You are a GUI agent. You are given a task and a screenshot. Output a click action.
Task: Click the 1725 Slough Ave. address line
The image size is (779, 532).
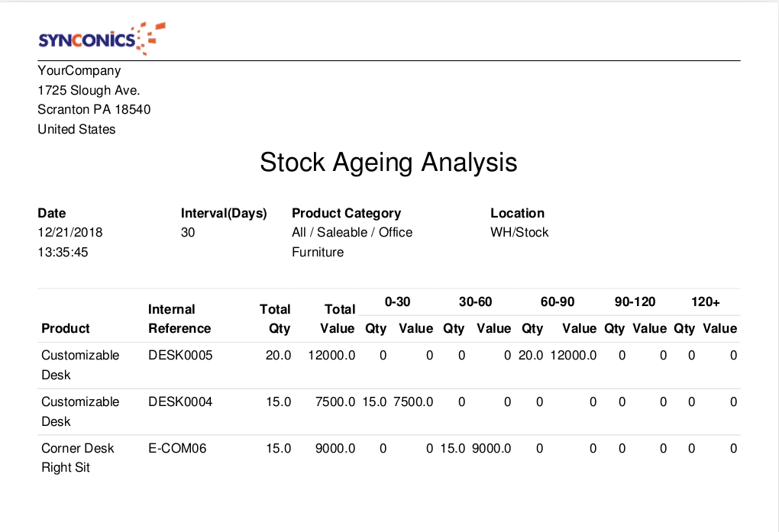point(89,90)
